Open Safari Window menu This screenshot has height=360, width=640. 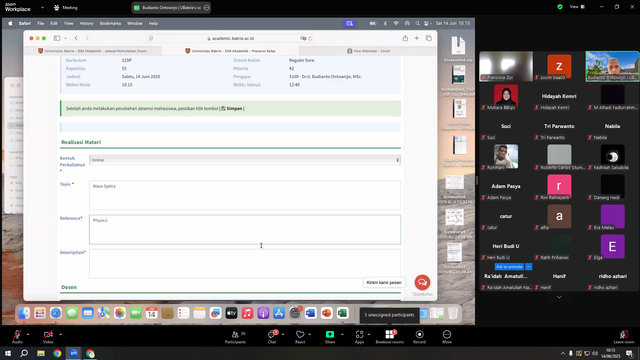click(x=135, y=24)
